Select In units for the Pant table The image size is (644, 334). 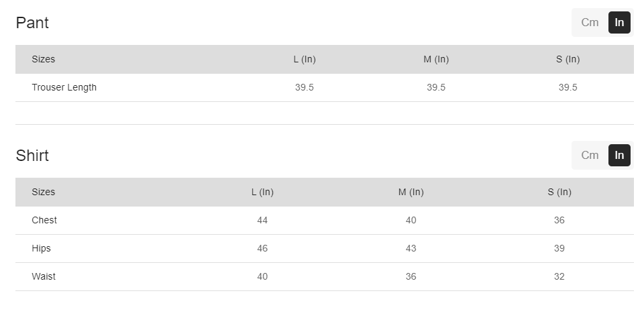coord(619,22)
